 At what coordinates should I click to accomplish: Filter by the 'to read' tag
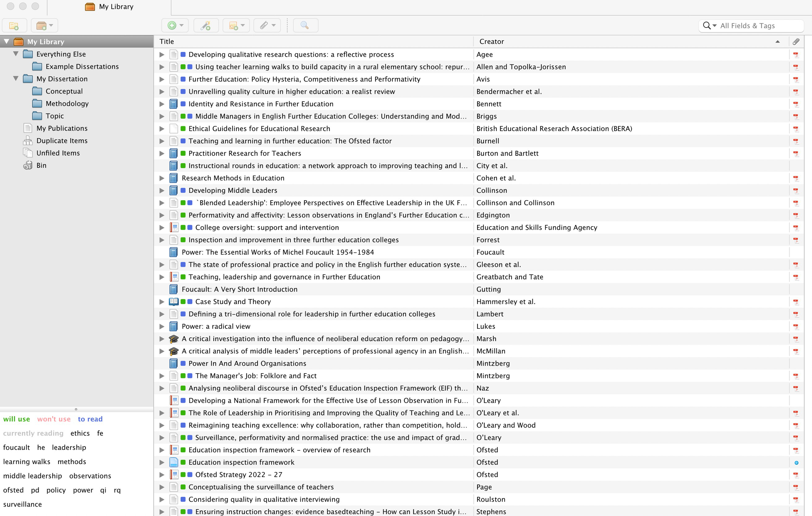click(90, 419)
